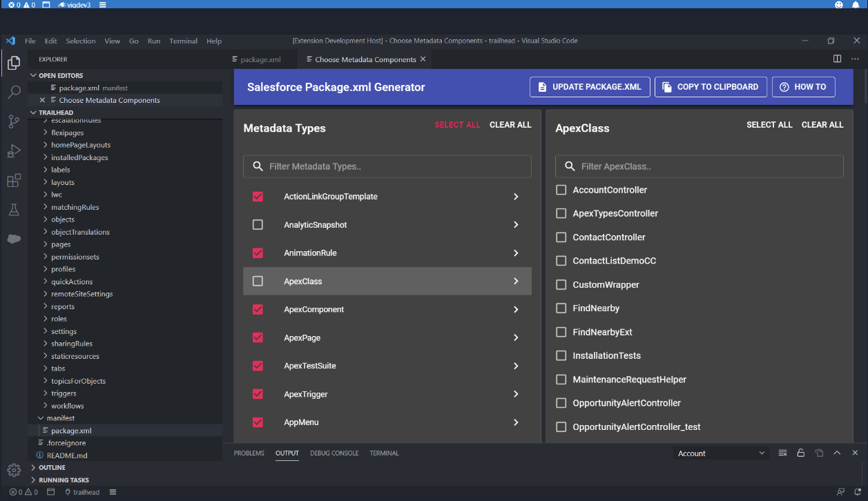Viewport: 868px width, 501px height.
Task: Click the Filter Metadata Types input field
Action: click(x=387, y=166)
